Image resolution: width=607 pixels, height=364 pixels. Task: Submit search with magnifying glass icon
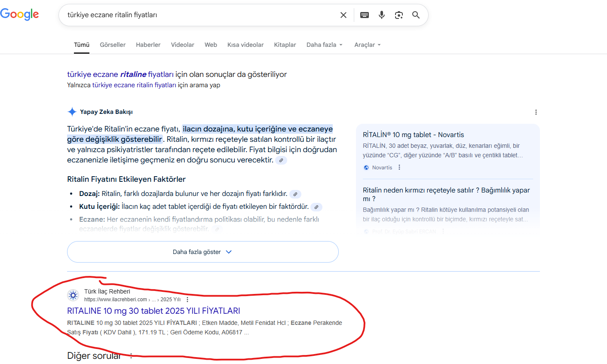click(x=416, y=15)
